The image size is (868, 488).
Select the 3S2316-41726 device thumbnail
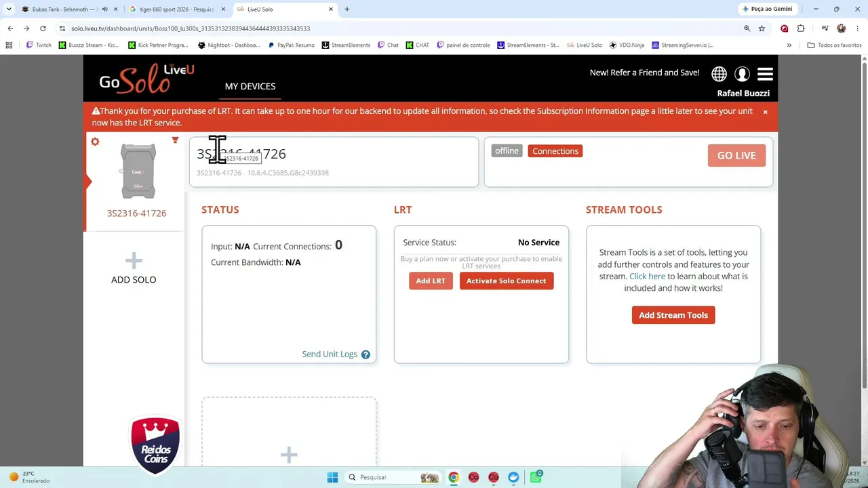click(x=138, y=171)
